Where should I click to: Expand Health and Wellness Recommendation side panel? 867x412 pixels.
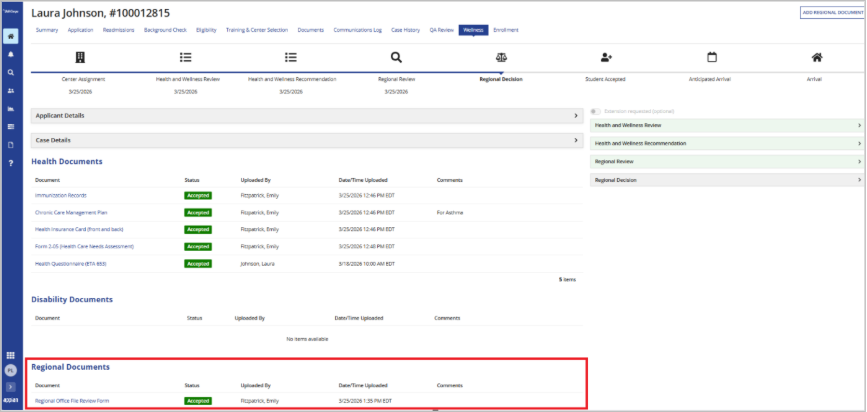click(727, 143)
